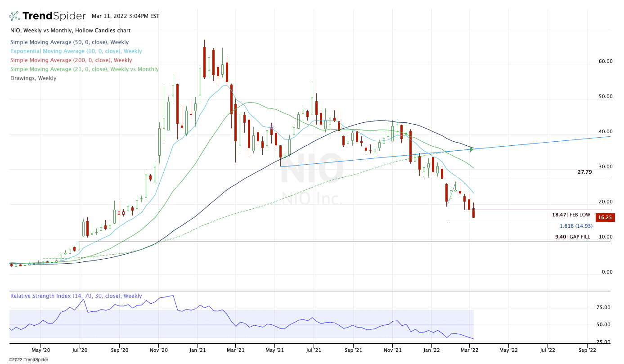Click the 200-period Simple Moving Average legend entry
The width and height of the screenshot is (624, 364).
tap(71, 60)
